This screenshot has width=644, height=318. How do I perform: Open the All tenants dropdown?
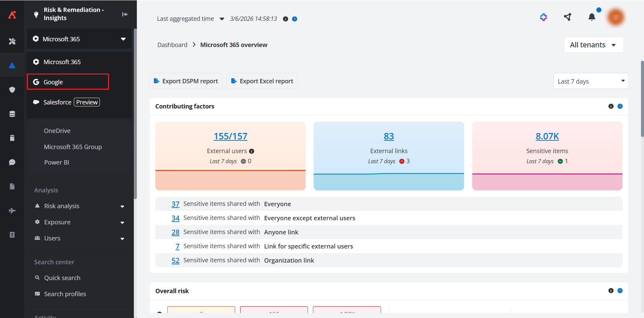(593, 45)
